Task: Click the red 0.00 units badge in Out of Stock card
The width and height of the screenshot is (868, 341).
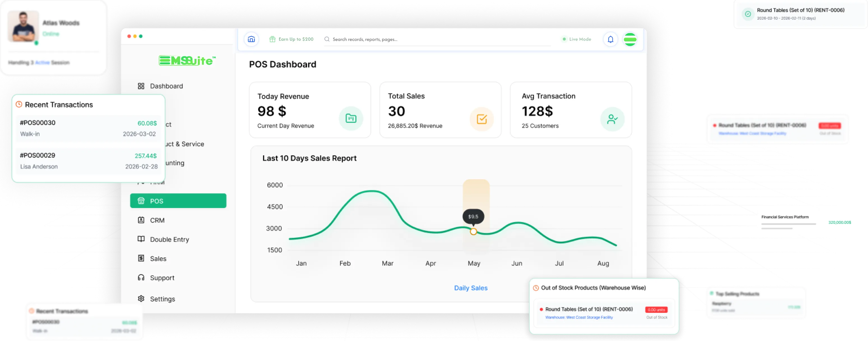Action: coord(656,310)
